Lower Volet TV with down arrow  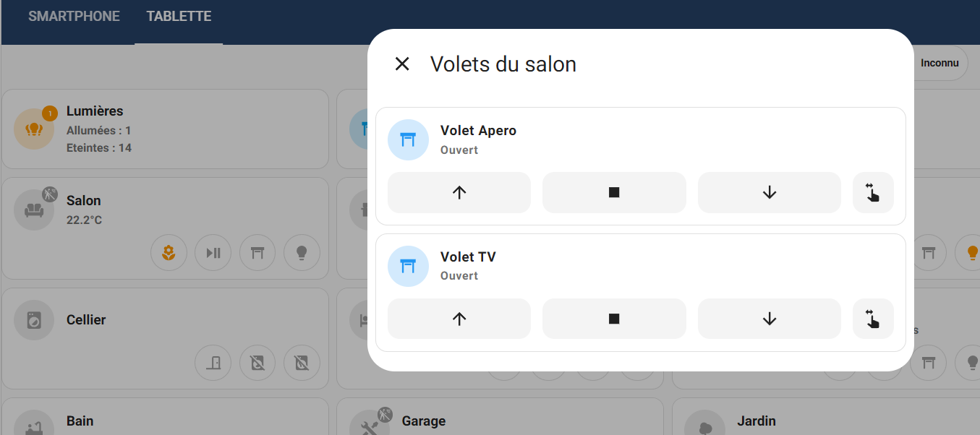(x=769, y=319)
